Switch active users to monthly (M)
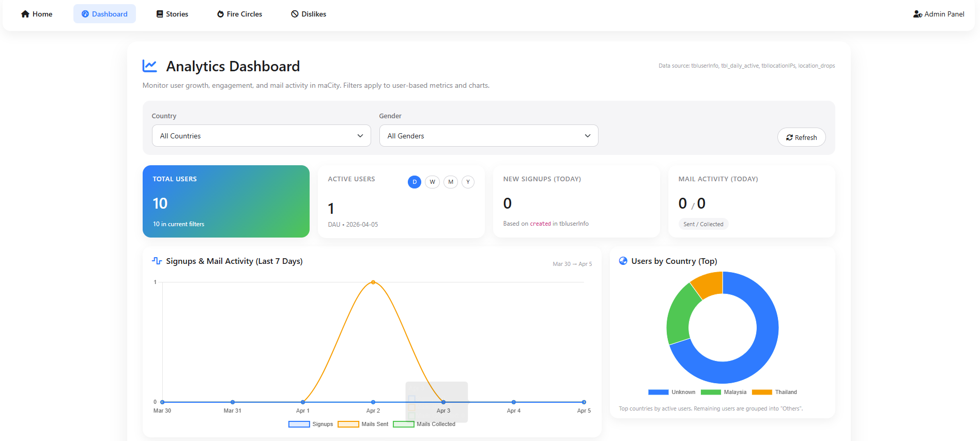This screenshot has width=980, height=441. click(x=450, y=182)
